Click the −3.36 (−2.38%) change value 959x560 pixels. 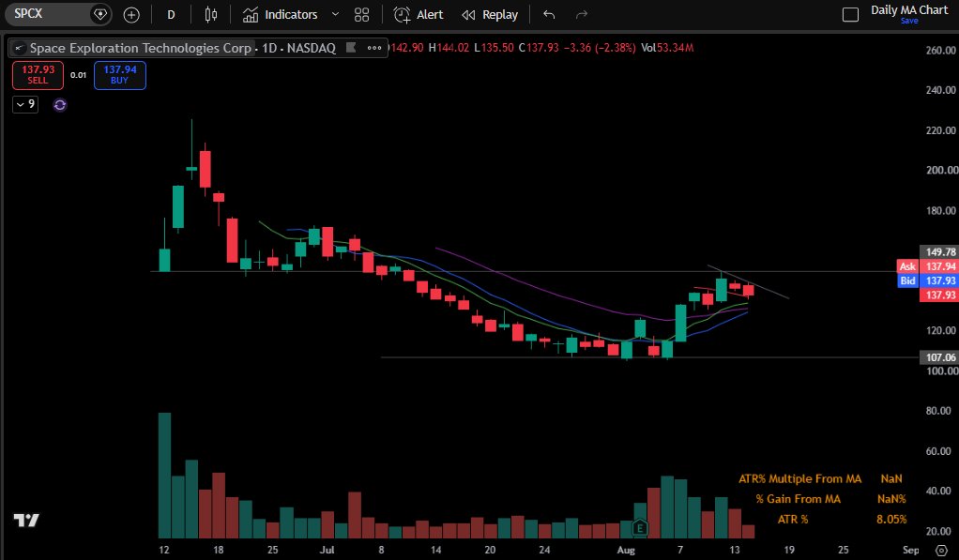pos(600,48)
